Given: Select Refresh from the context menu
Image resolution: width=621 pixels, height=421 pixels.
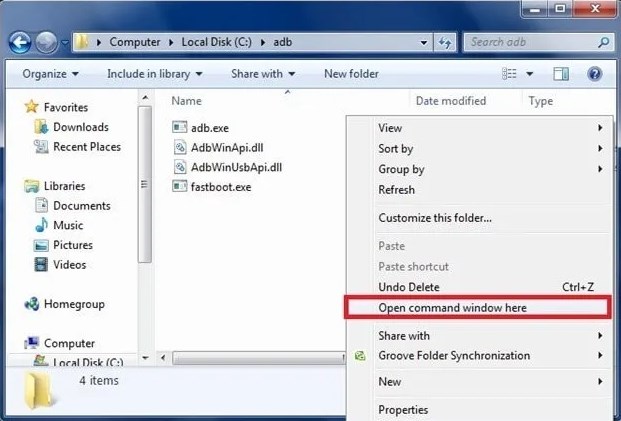Looking at the screenshot, I should [x=396, y=190].
